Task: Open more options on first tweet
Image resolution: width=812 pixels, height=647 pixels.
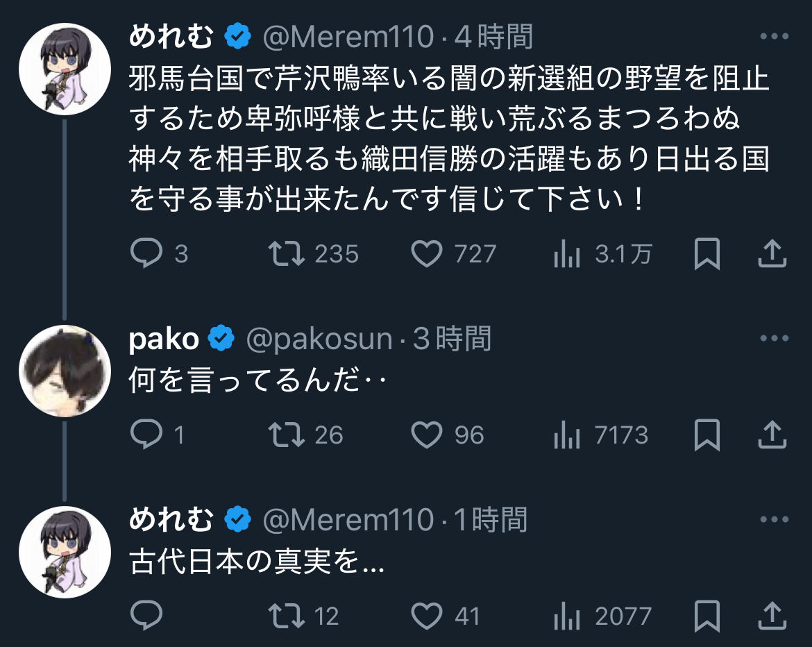Action: click(x=775, y=37)
